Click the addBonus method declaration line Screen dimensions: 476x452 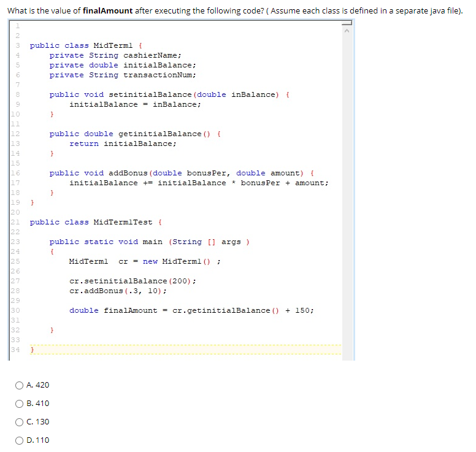point(182,173)
